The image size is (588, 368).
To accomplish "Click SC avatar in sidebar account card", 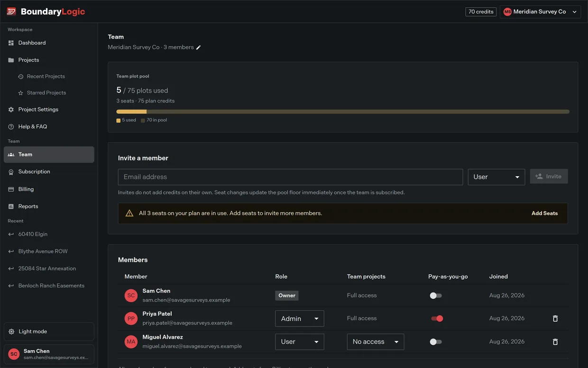I will pos(14,354).
